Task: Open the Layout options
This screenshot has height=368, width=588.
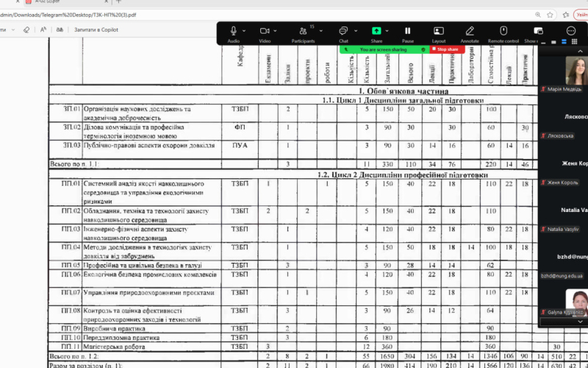Action: pyautogui.click(x=439, y=31)
